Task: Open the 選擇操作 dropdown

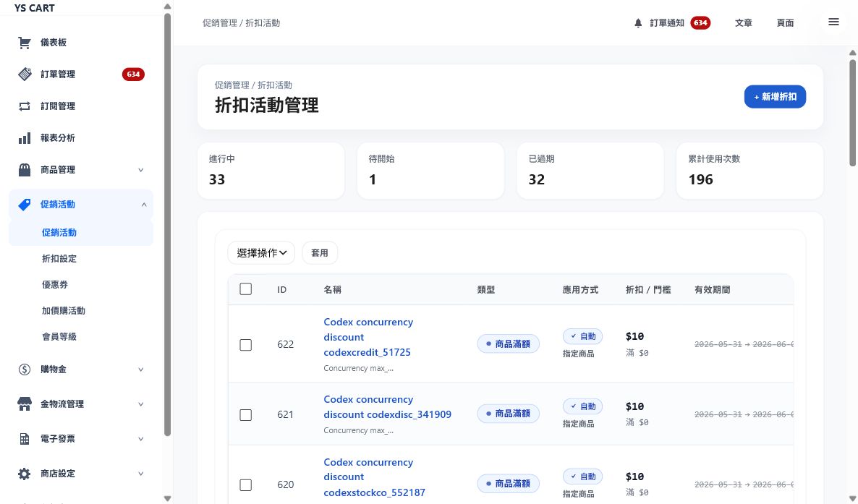Action: (261, 253)
